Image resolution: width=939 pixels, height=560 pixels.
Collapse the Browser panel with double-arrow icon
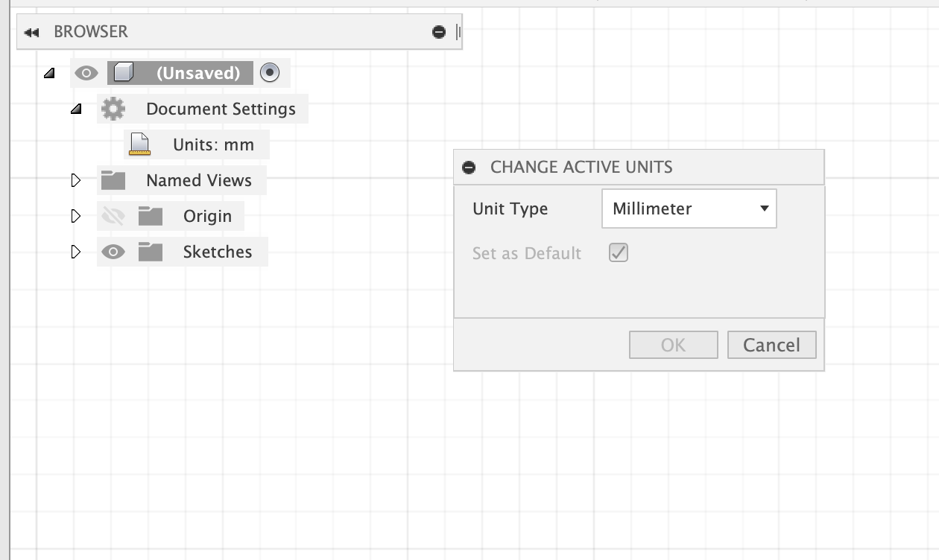[31, 32]
